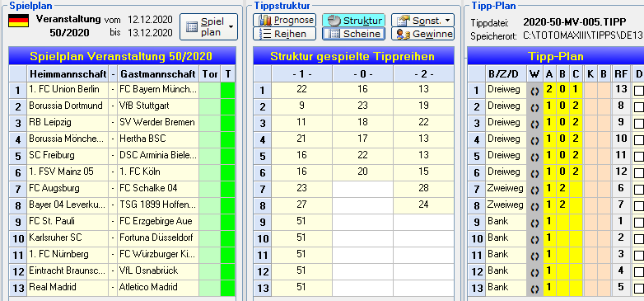
Task: Tick the D checkbox in Tipp-Plan row 10
Action: tap(639, 239)
